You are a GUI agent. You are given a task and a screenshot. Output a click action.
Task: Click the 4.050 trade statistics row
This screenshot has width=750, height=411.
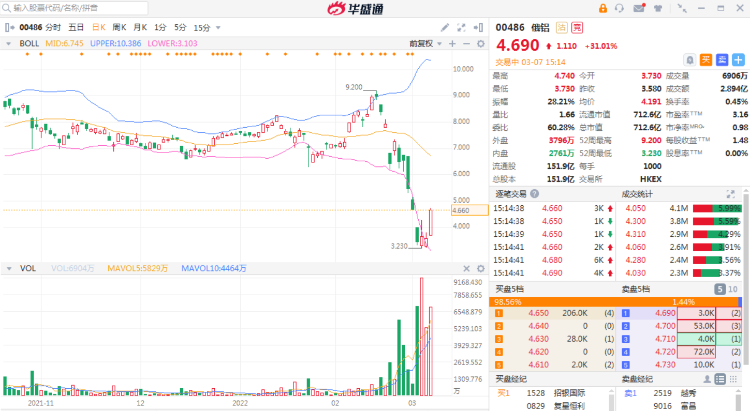[x=680, y=208]
